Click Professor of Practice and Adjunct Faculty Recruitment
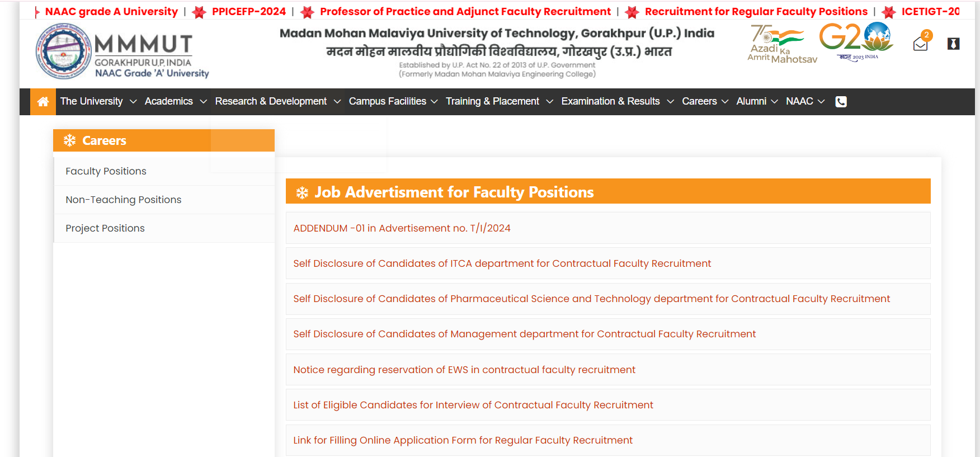This screenshot has height=457, width=980. (465, 12)
